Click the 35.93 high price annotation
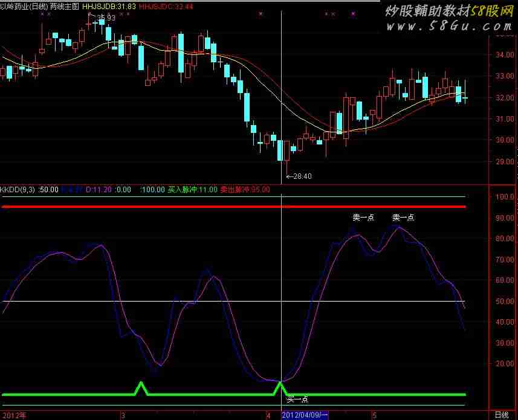This screenshot has height=420, width=518. [x=106, y=18]
